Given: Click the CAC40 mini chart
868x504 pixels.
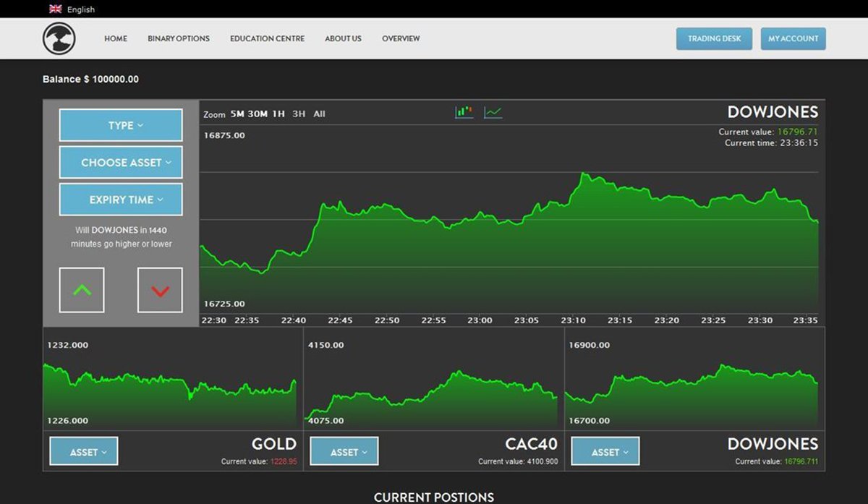Looking at the screenshot, I should [433, 383].
